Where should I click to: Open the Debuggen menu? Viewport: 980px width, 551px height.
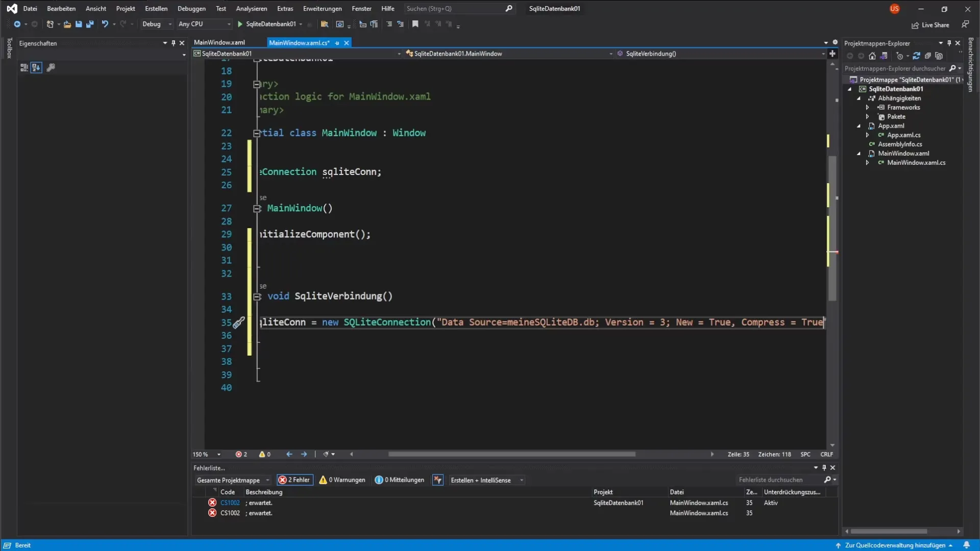[x=191, y=9]
